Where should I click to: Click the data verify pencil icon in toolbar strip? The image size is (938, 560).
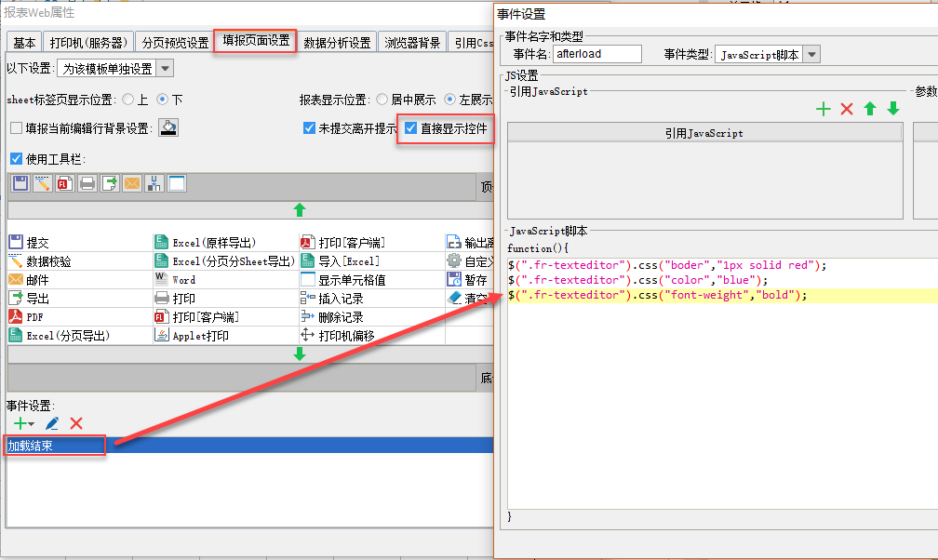click(x=43, y=183)
